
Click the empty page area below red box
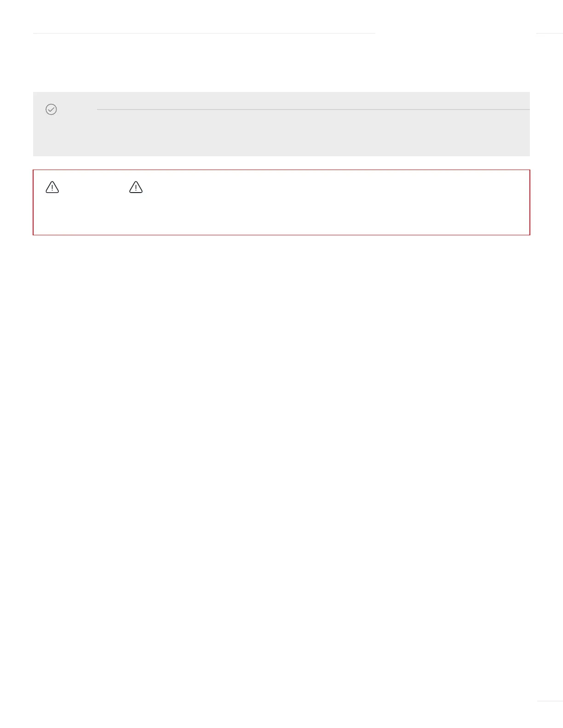pos(281,460)
